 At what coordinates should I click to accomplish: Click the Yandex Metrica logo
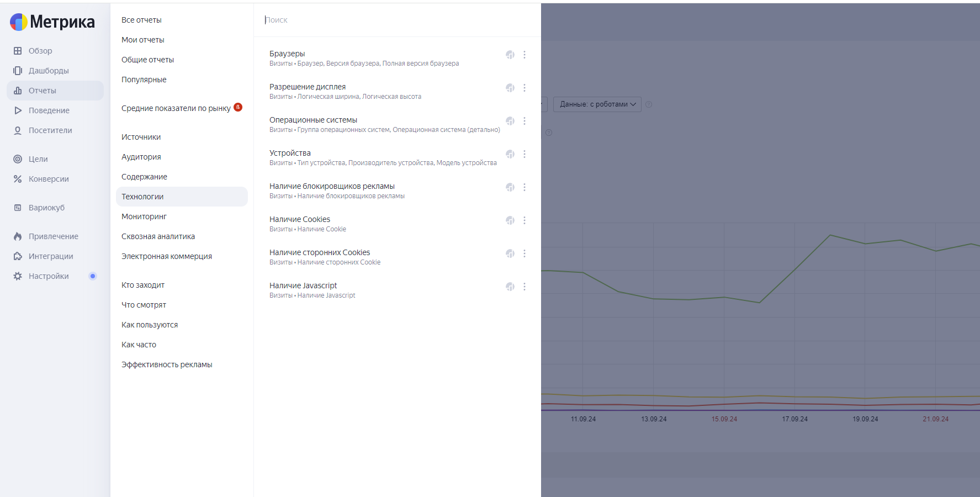coord(52,22)
